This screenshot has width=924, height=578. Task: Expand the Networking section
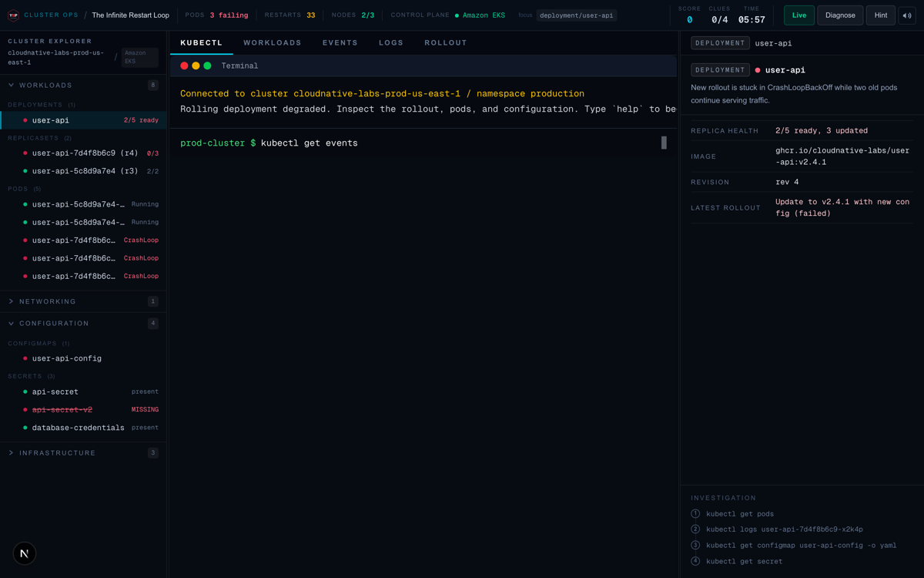pyautogui.click(x=83, y=301)
